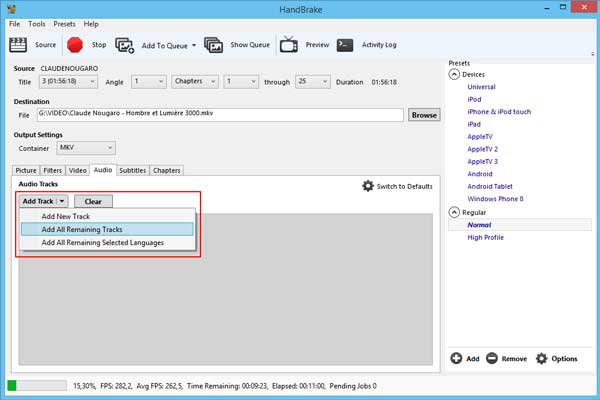Click the plus icon to Add preset
This screenshot has width=600, height=400.
(x=456, y=358)
